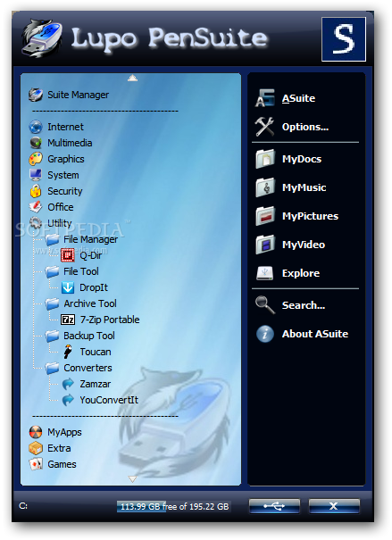Open Suite Manager via its icon
The image size is (392, 540).
coord(36,95)
